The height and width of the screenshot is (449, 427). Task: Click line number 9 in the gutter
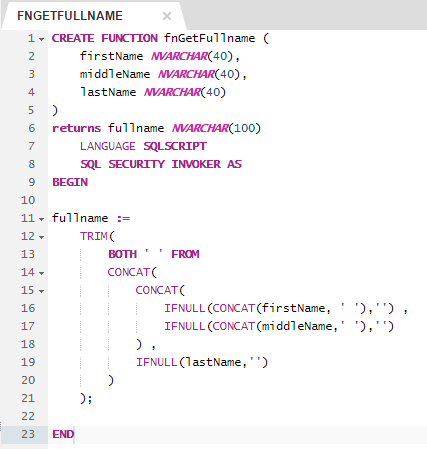[x=31, y=182]
